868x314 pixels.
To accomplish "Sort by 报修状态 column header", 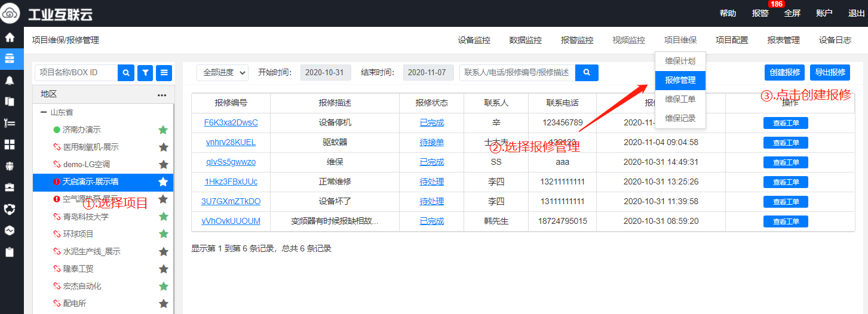I will tap(432, 103).
